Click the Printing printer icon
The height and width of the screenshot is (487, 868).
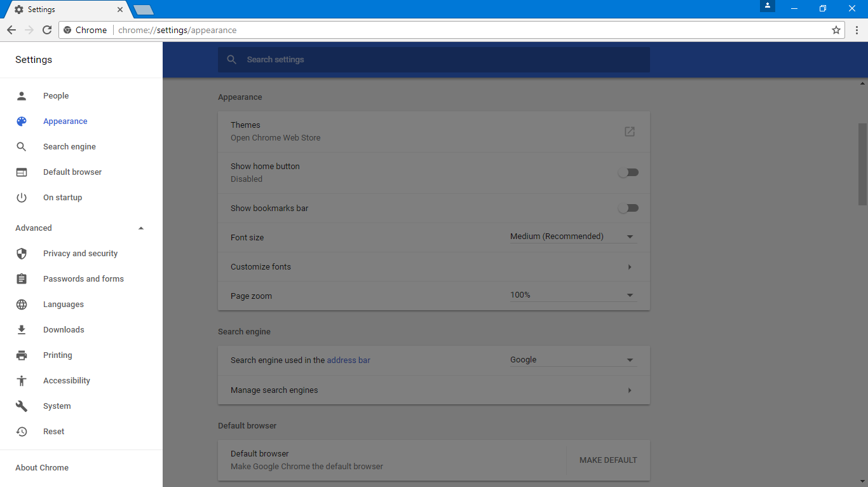[x=22, y=355]
